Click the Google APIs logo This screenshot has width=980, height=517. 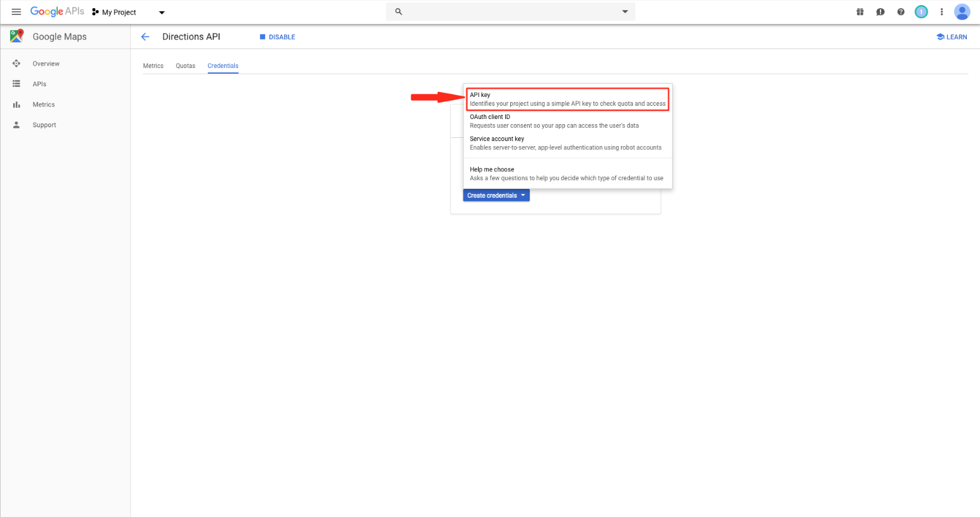pyautogui.click(x=57, y=11)
